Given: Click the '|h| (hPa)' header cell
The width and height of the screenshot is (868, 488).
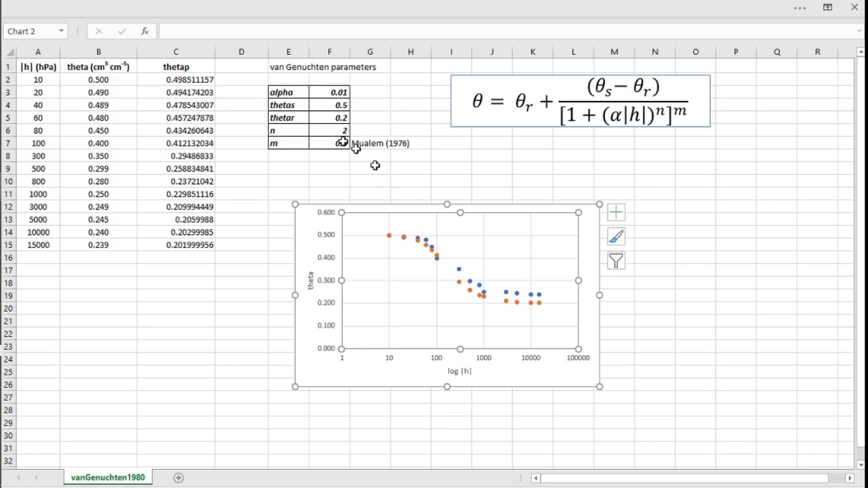Looking at the screenshot, I should click(38, 67).
